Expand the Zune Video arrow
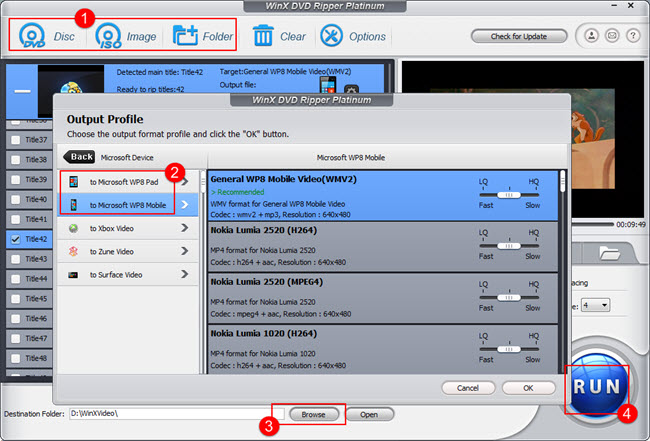This screenshot has height=441, width=650. [x=185, y=251]
